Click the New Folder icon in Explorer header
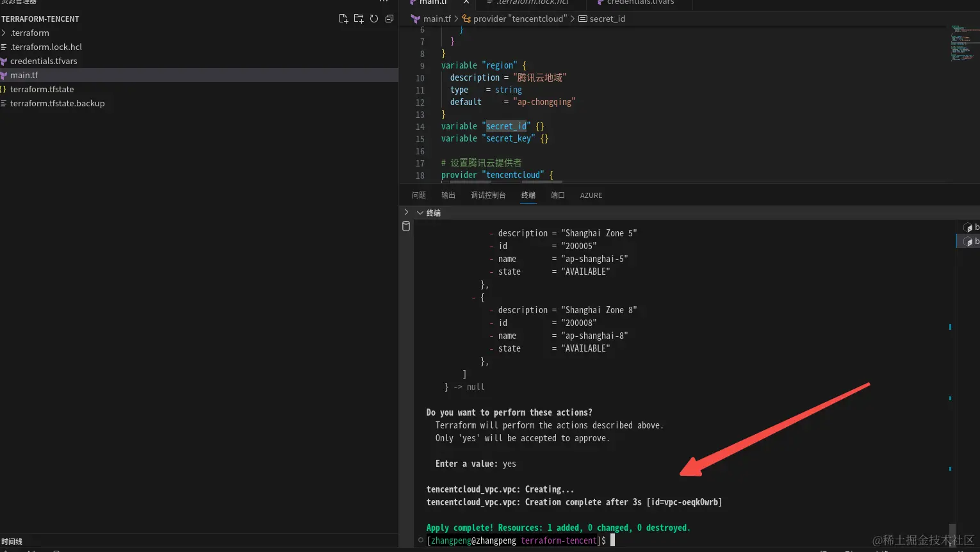 [359, 19]
